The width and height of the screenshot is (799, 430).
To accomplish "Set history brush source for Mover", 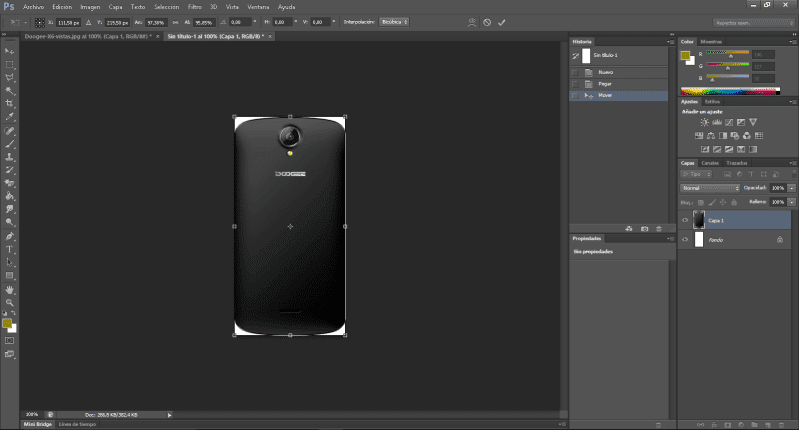I will [x=575, y=96].
